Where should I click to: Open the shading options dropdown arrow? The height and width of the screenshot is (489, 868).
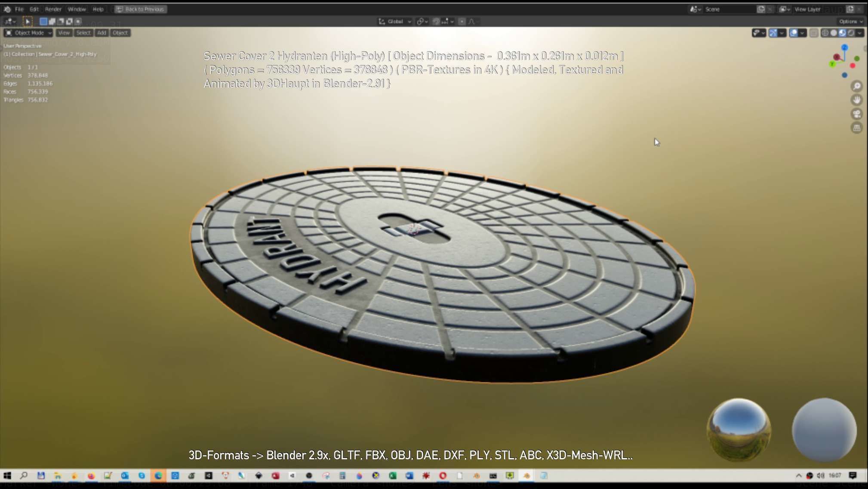860,33
